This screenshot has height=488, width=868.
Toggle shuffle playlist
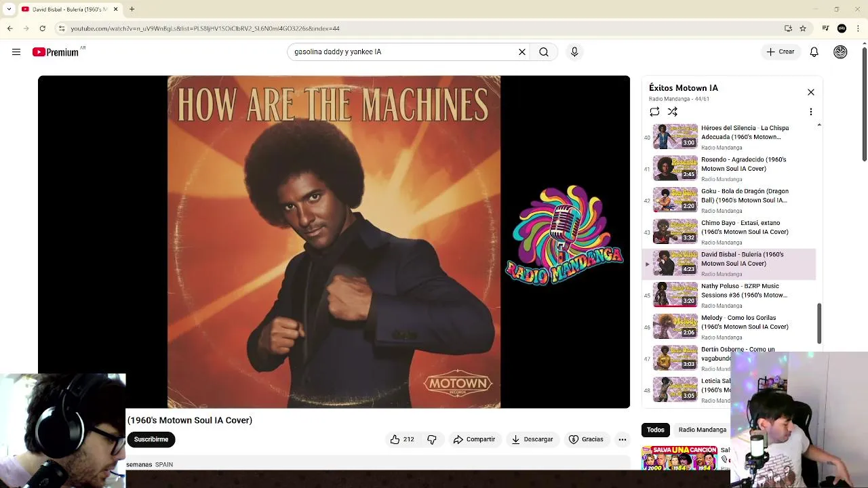click(x=672, y=112)
